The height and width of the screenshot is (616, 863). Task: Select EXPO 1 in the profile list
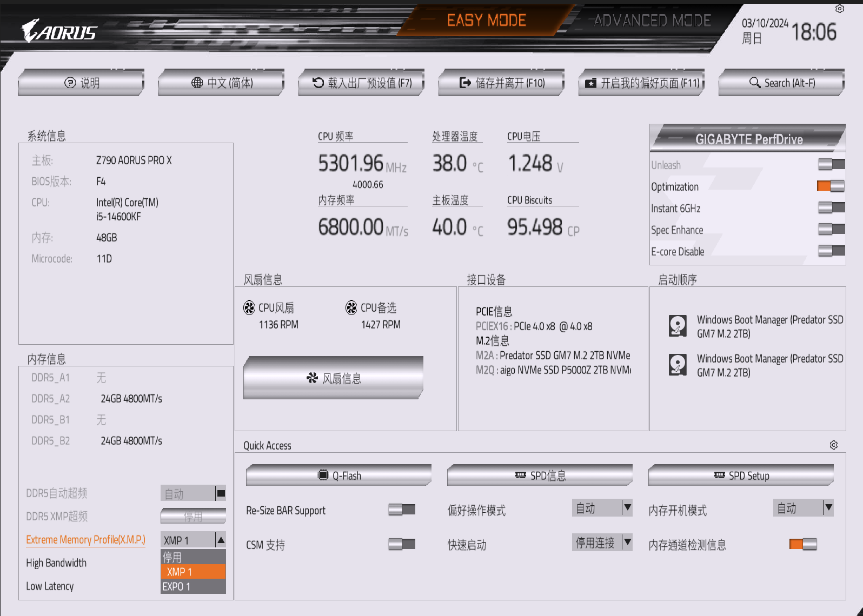(x=193, y=587)
